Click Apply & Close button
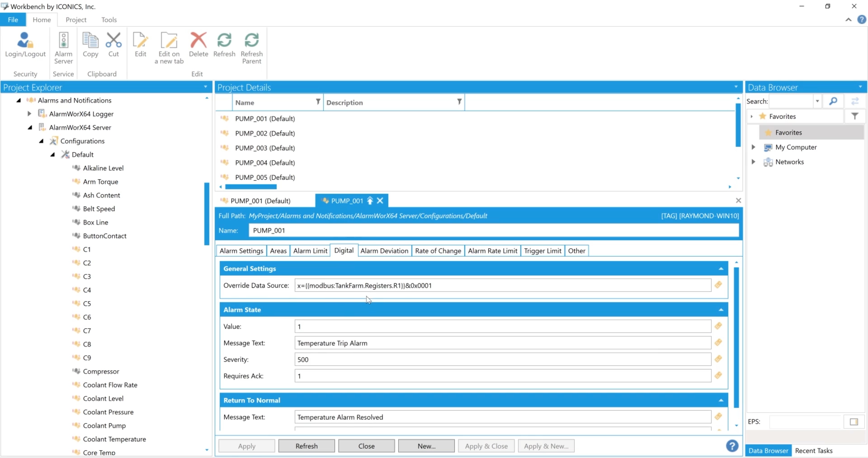This screenshot has height=458, width=868. click(486, 446)
